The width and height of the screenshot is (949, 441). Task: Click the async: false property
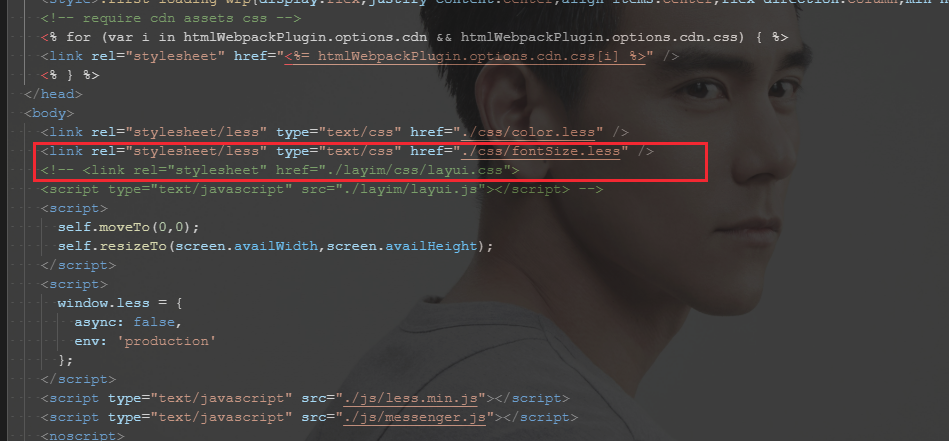coord(128,322)
